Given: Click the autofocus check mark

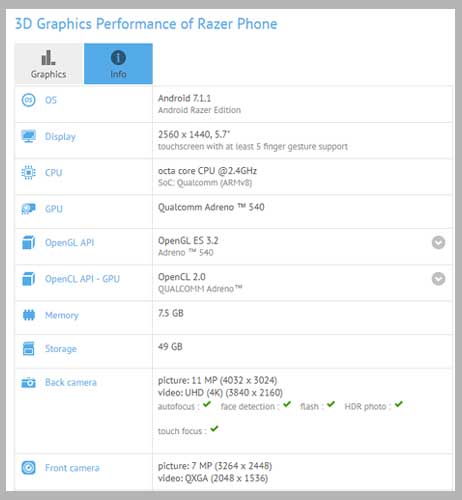Looking at the screenshot, I should point(207,404).
